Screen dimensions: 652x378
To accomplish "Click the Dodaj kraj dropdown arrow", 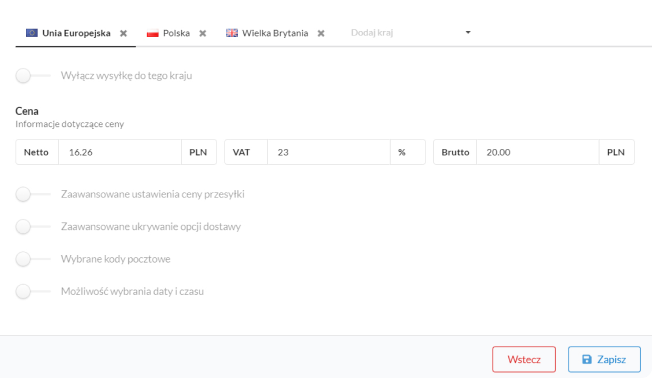I will tap(468, 32).
